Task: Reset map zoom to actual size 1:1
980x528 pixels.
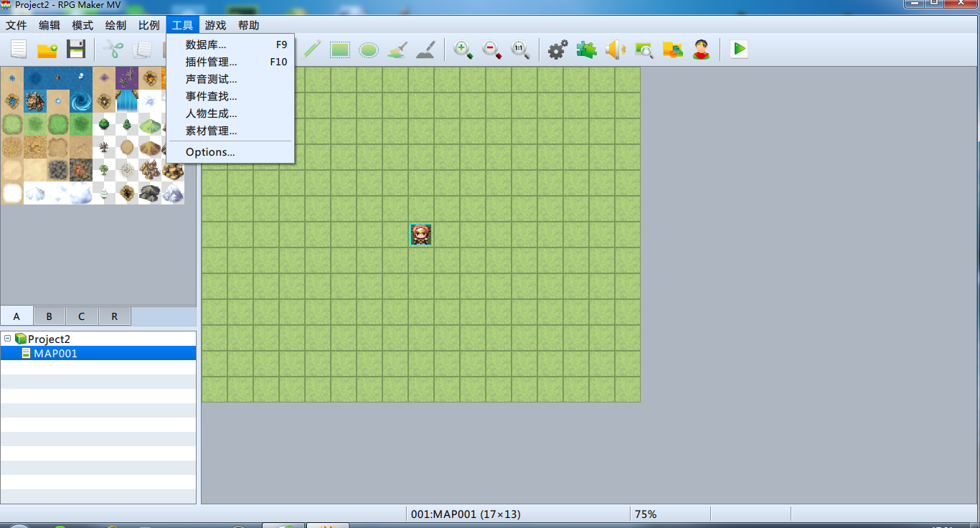Action: 521,49
